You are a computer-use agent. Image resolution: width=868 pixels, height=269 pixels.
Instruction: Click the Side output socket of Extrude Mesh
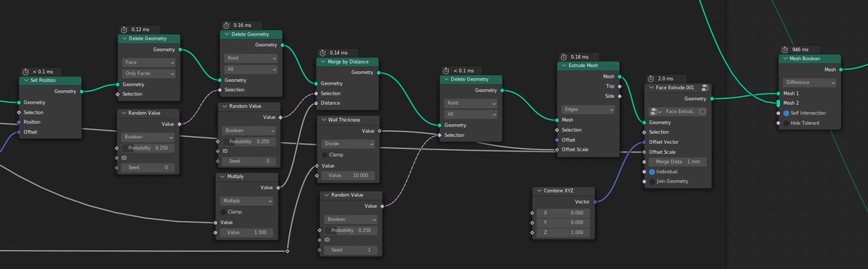coord(619,96)
